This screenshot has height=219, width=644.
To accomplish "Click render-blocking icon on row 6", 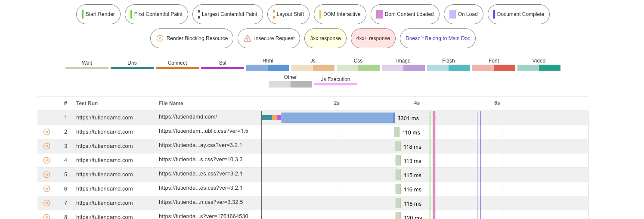I will coord(46,189).
